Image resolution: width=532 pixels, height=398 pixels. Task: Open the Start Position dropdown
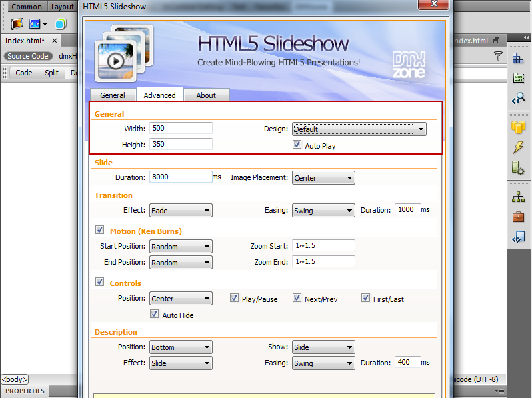[x=181, y=246]
